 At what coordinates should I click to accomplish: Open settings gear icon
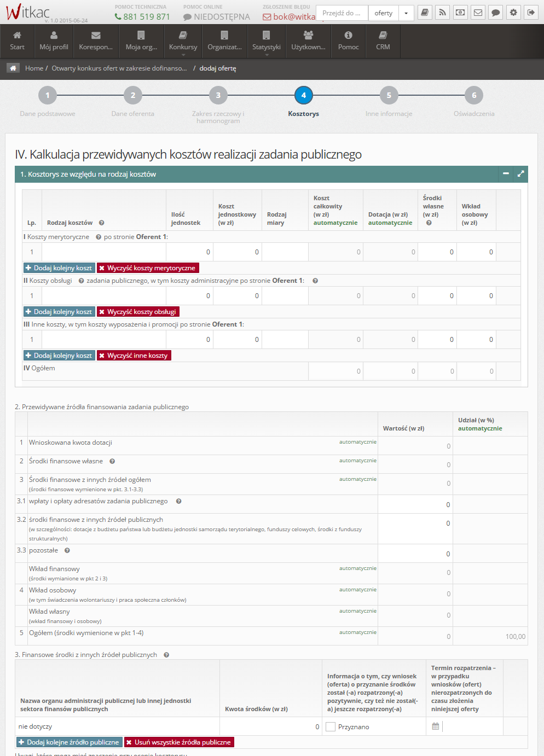click(513, 13)
